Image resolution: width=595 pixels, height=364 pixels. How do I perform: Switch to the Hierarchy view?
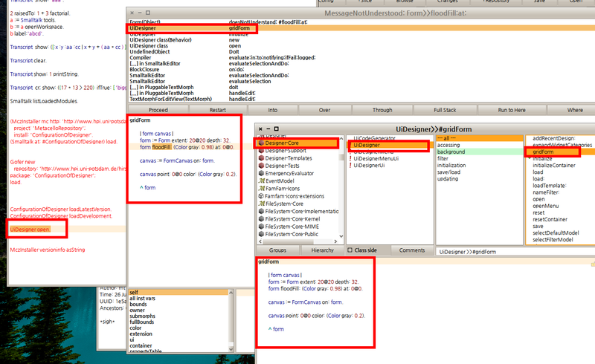[x=322, y=251]
